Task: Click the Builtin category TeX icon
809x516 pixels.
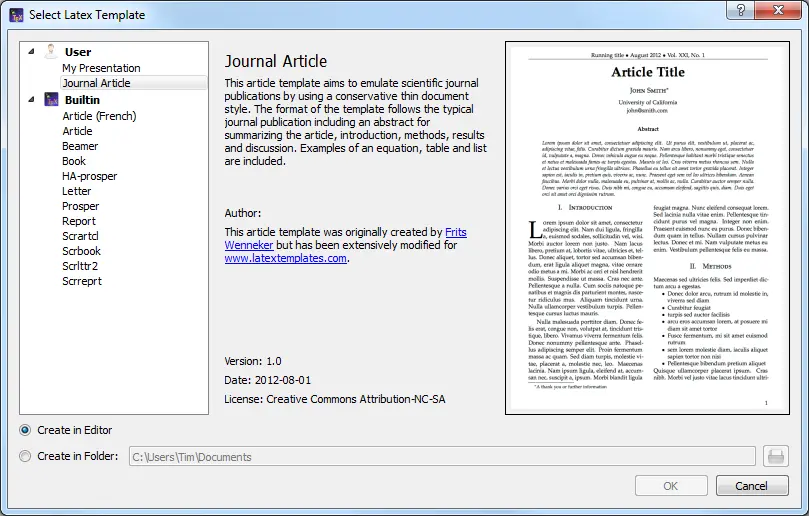Action: (x=51, y=100)
